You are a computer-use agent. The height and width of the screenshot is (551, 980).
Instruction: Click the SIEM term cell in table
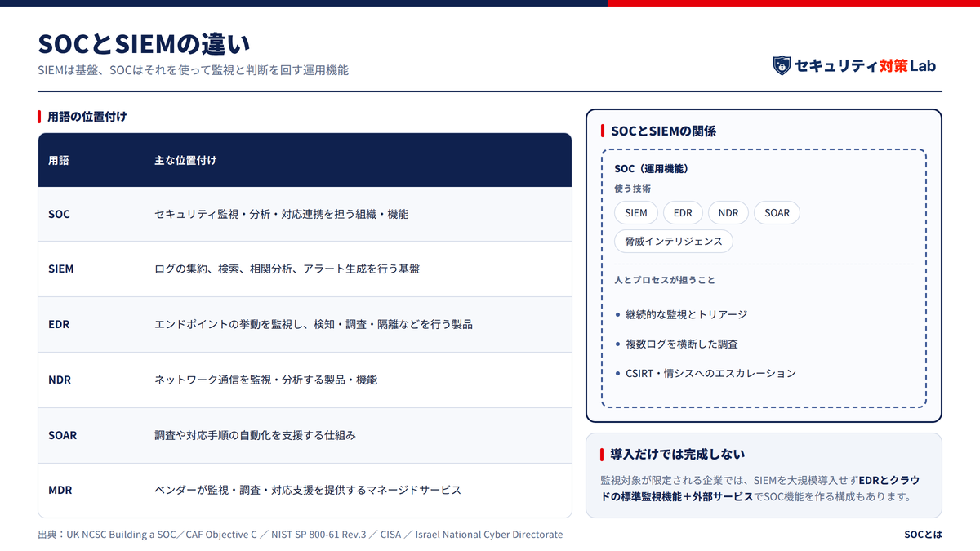61,269
